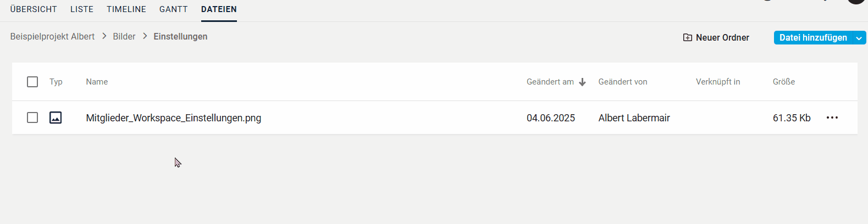Sort by the Geändert am column

pos(550,82)
